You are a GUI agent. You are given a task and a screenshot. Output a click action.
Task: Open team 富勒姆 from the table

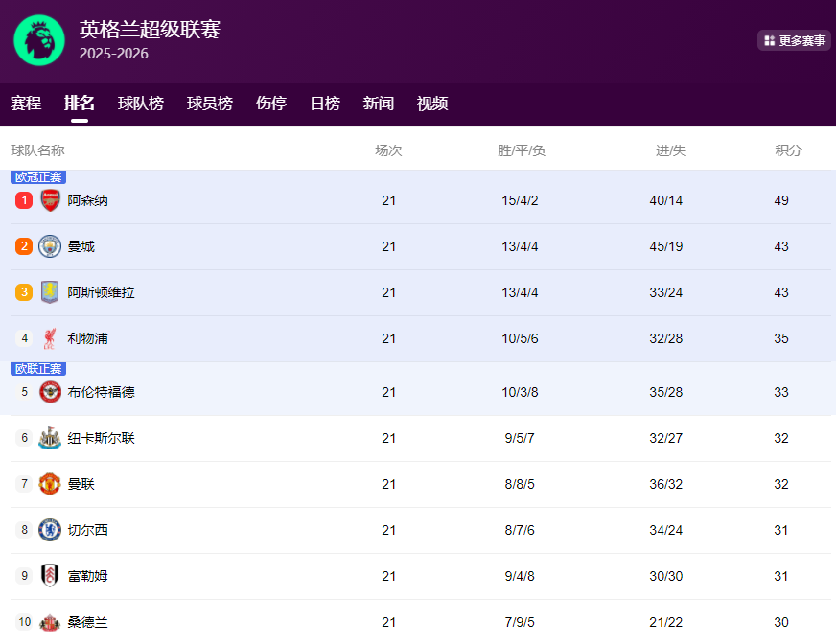pyautogui.click(x=87, y=576)
